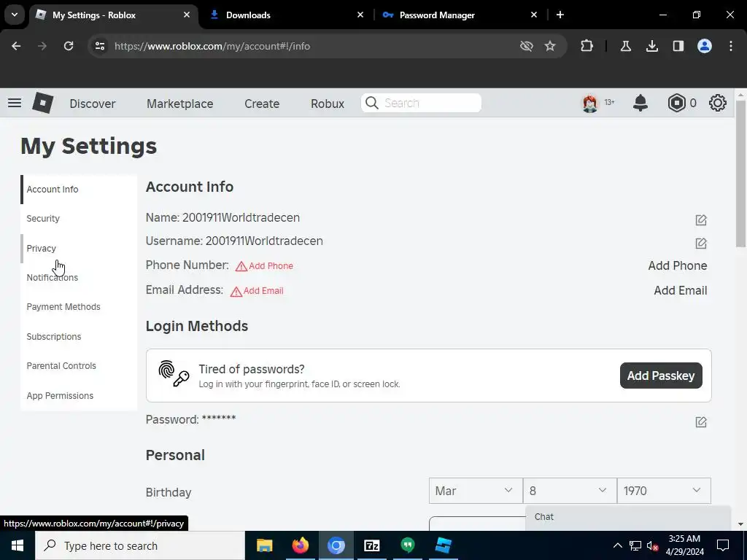The image size is (747, 560).
Task: Open the Hangouts icon in the taskbar
Action: pyautogui.click(x=407, y=545)
